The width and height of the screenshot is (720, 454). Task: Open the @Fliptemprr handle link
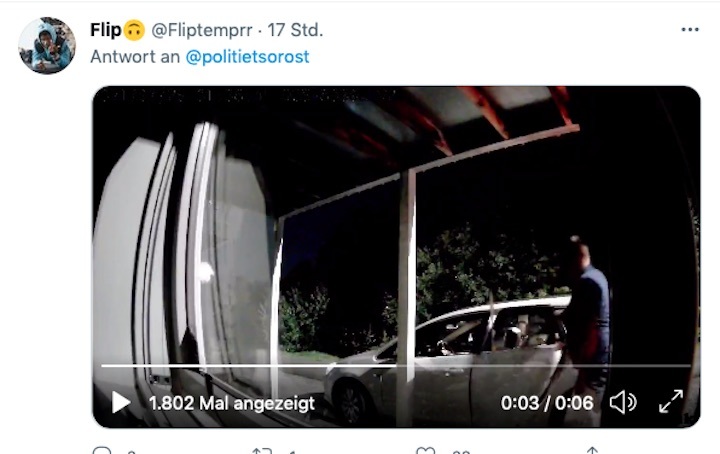pyautogui.click(x=202, y=30)
